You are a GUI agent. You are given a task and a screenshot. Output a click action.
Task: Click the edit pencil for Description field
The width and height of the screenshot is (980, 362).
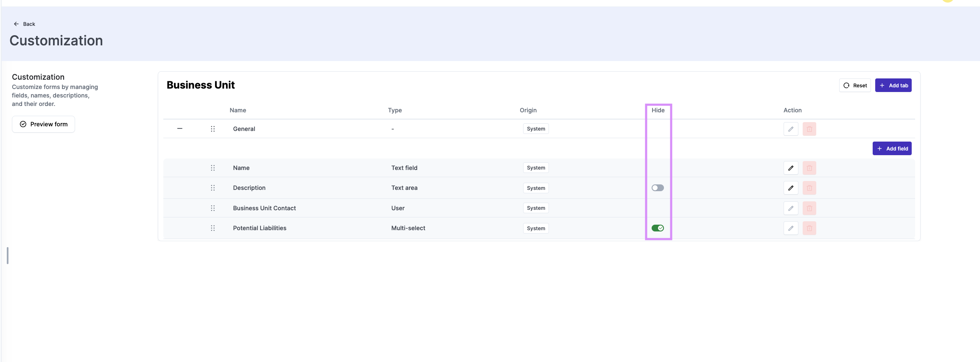coord(791,188)
